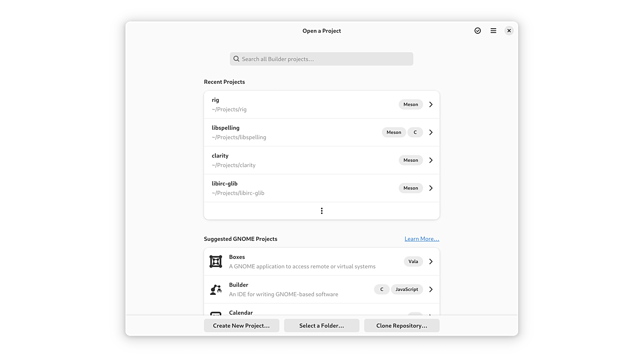Focus the Search all Builder projects field

point(325,59)
